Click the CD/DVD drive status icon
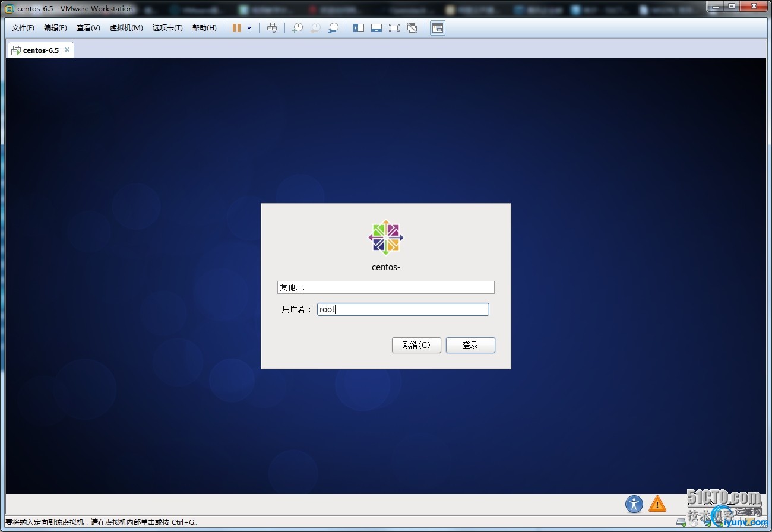This screenshot has width=772, height=532. coord(693,522)
